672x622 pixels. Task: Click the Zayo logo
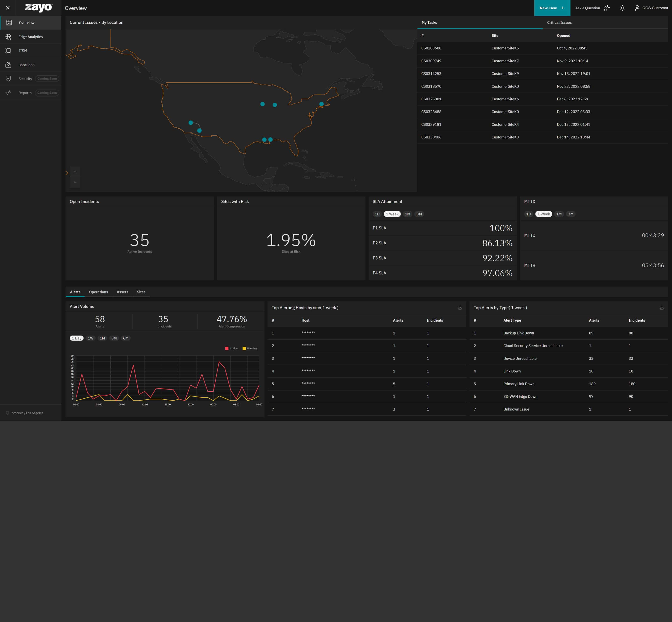pos(39,7)
